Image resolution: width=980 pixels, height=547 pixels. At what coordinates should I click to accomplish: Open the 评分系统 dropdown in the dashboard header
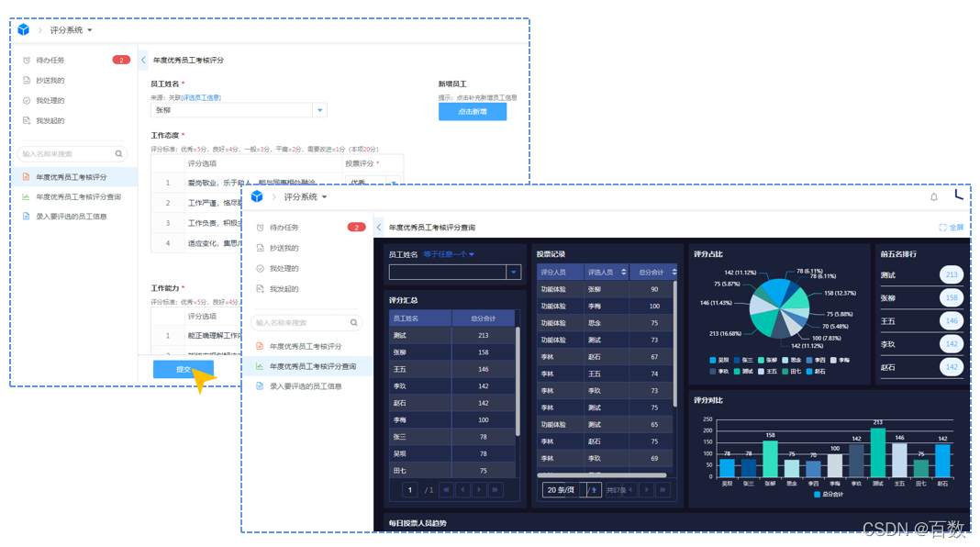pyautogui.click(x=306, y=197)
